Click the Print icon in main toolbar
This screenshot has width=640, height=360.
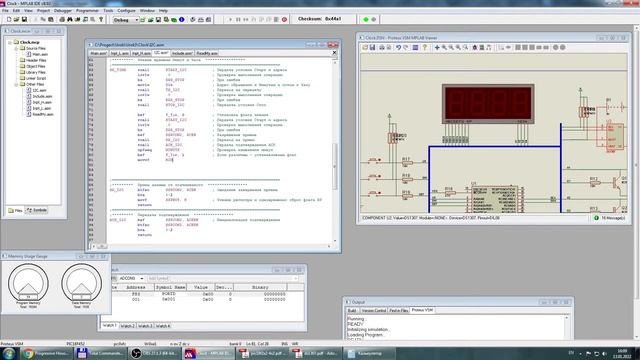tap(62, 19)
